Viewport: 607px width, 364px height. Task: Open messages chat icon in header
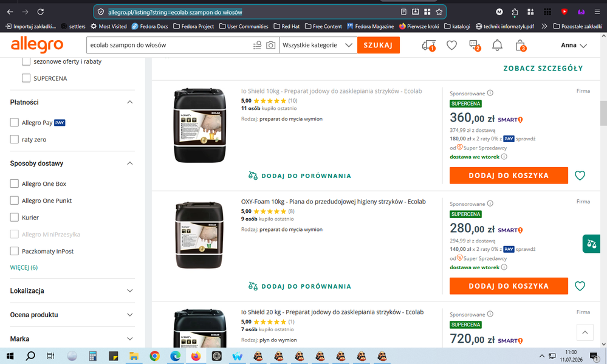point(475,46)
